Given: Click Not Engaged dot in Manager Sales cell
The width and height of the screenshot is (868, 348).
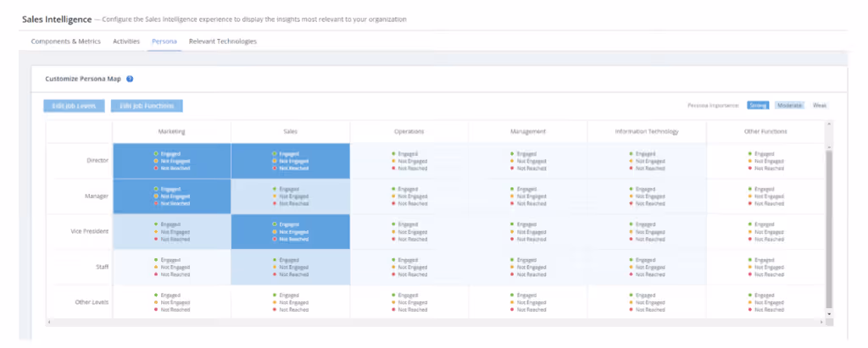Looking at the screenshot, I should (x=275, y=196).
